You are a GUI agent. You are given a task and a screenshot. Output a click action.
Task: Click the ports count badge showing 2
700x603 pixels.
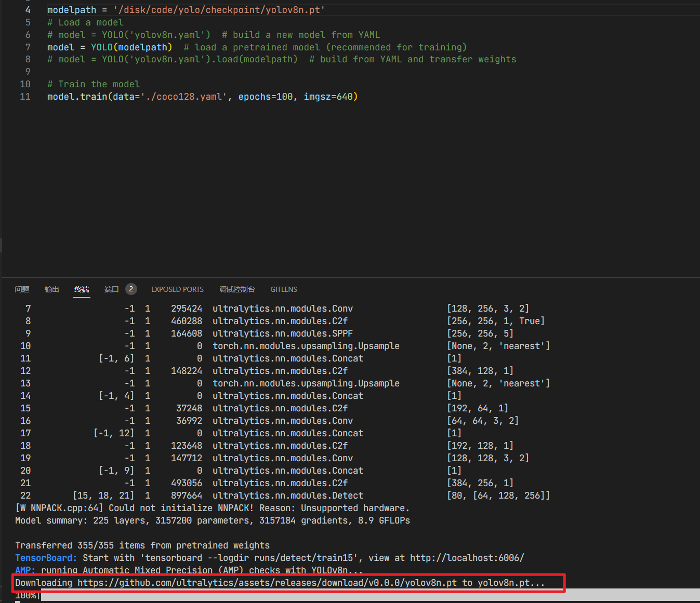pyautogui.click(x=131, y=289)
